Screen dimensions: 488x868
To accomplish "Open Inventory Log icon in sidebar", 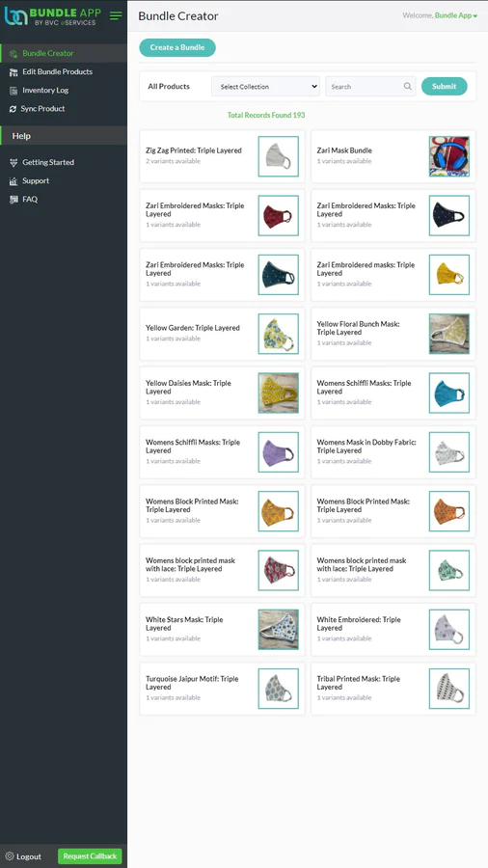I will pyautogui.click(x=14, y=91).
